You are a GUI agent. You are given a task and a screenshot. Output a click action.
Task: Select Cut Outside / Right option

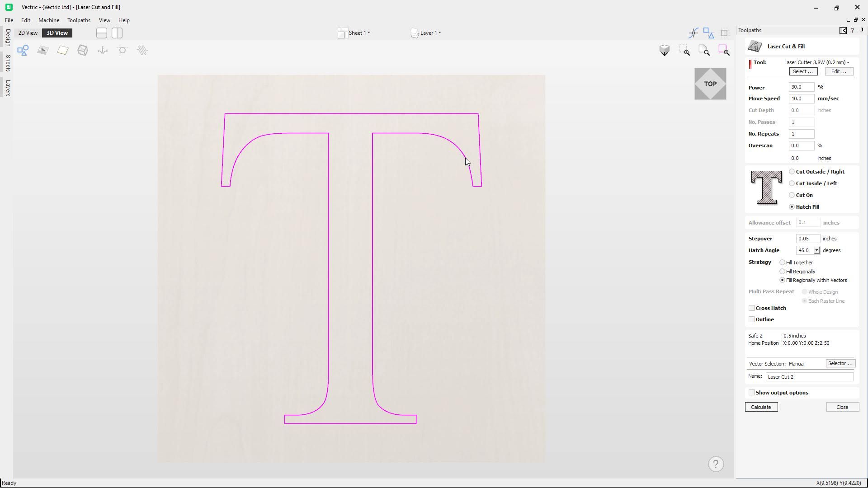coord(792,172)
